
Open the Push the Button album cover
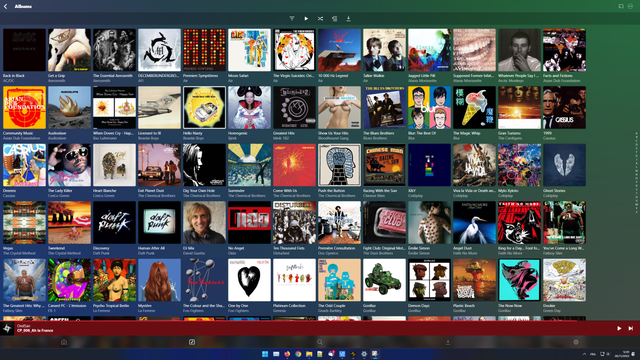(340, 165)
